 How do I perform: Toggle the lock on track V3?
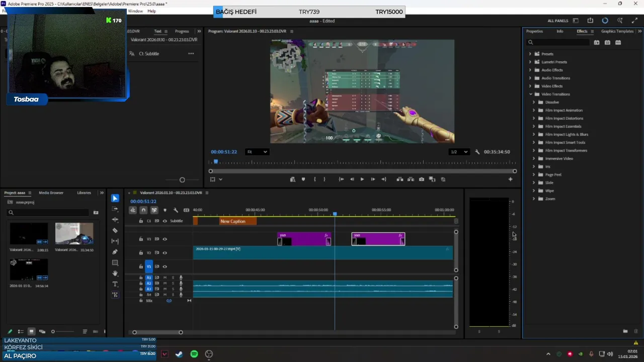click(x=141, y=239)
